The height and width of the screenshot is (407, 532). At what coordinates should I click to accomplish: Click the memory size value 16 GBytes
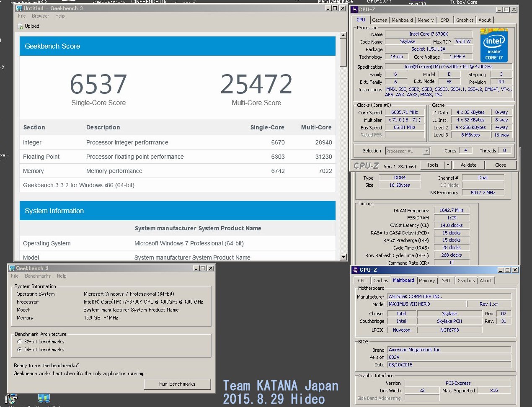(400, 185)
